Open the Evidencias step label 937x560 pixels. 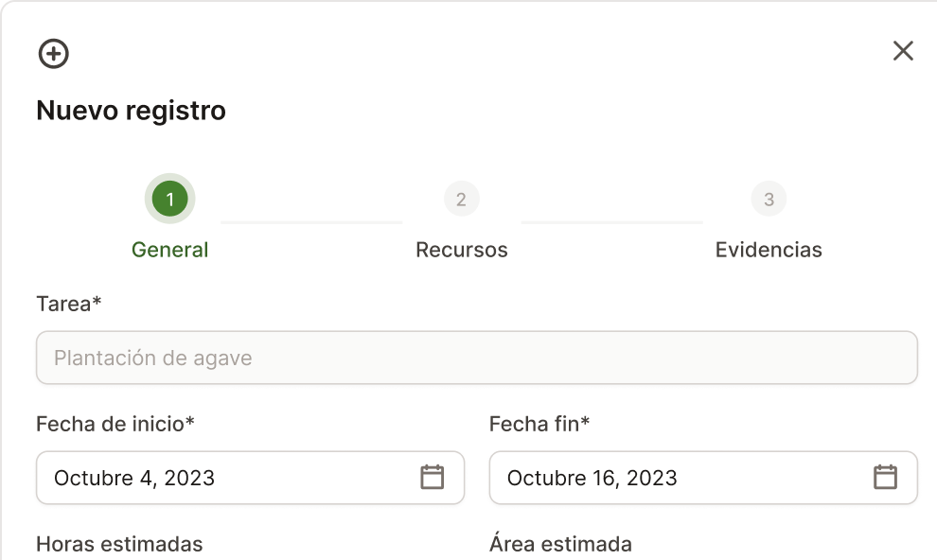(769, 250)
